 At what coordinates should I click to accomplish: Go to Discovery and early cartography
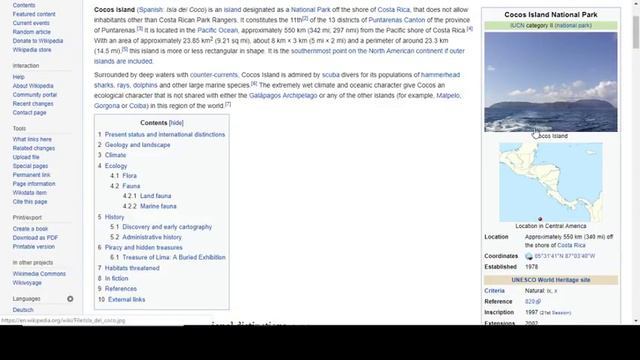click(x=167, y=227)
